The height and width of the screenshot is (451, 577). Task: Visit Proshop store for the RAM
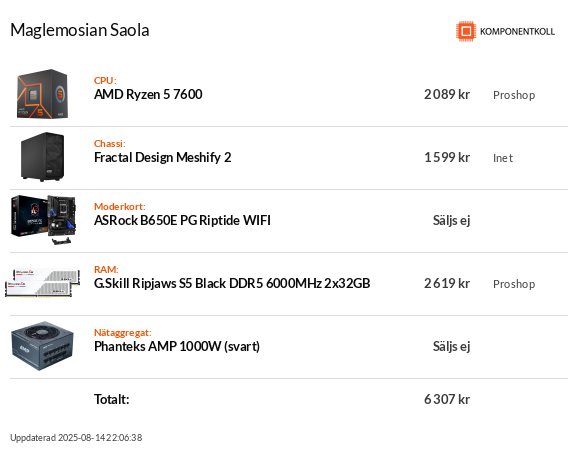514,284
